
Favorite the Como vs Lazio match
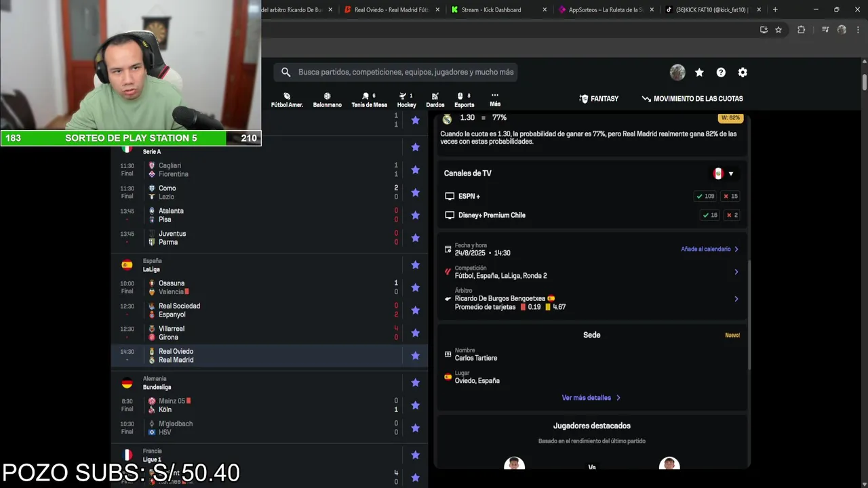pyautogui.click(x=415, y=192)
